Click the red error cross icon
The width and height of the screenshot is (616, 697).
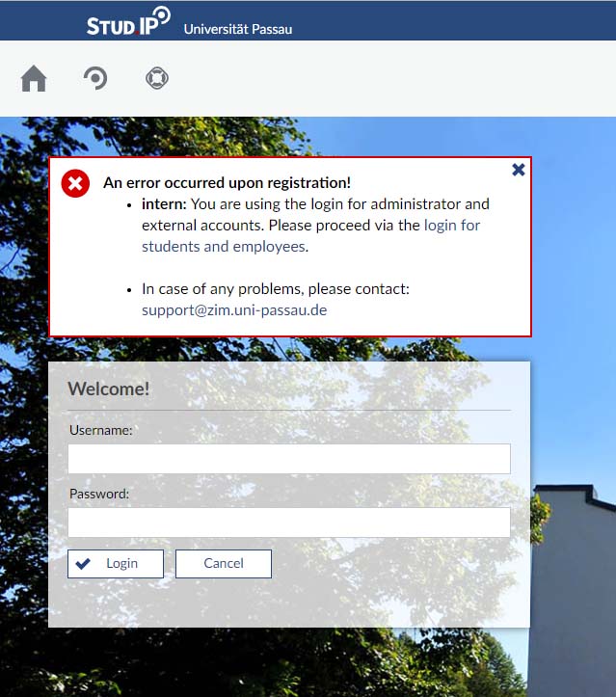pyautogui.click(x=75, y=183)
